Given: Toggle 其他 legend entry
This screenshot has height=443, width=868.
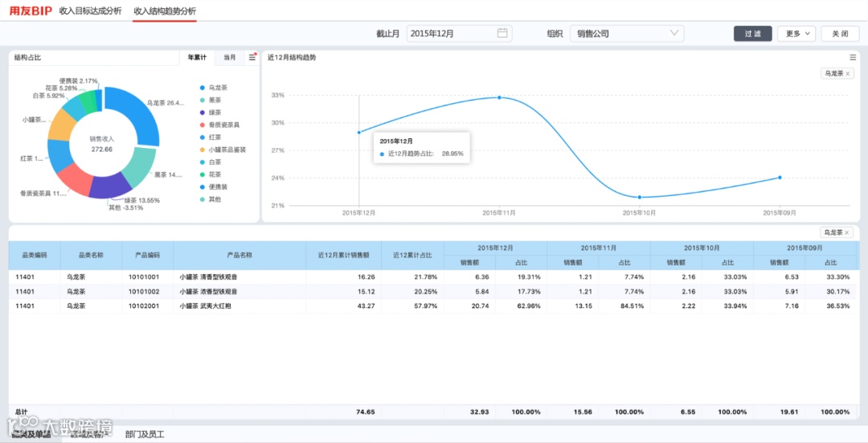Looking at the screenshot, I should point(211,199).
